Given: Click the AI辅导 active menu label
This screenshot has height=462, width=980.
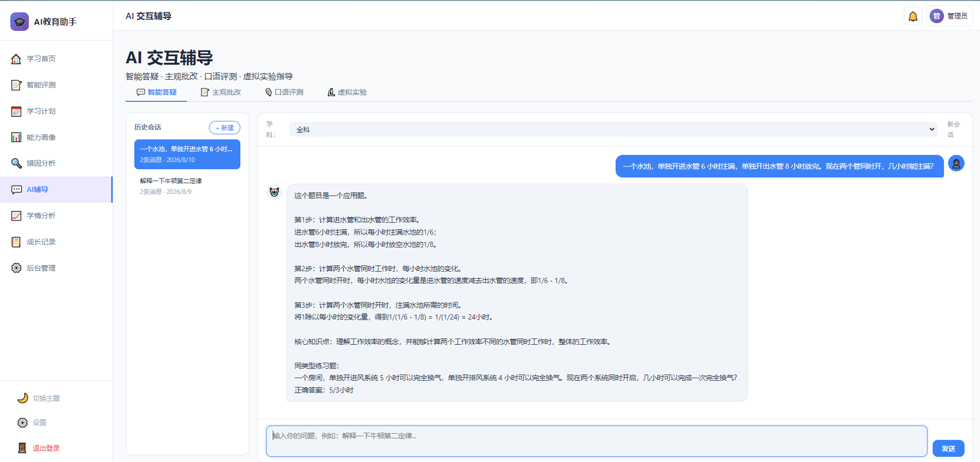Looking at the screenshot, I should tap(38, 189).
